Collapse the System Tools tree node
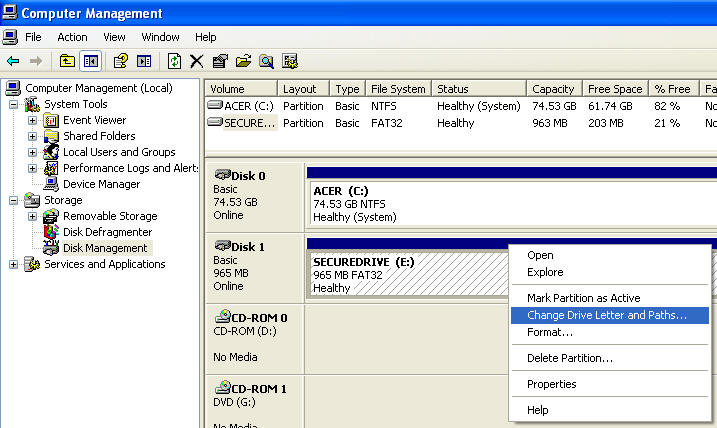717x428 pixels. coord(14,105)
